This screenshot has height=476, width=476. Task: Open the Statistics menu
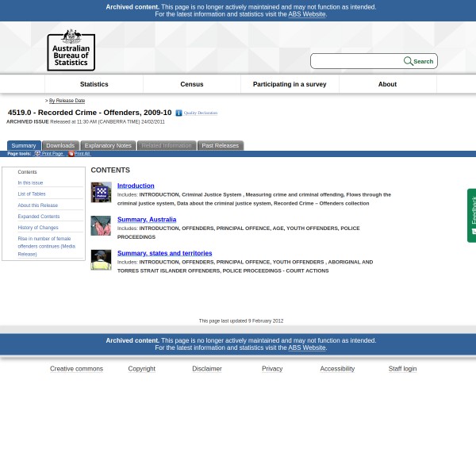point(94,84)
